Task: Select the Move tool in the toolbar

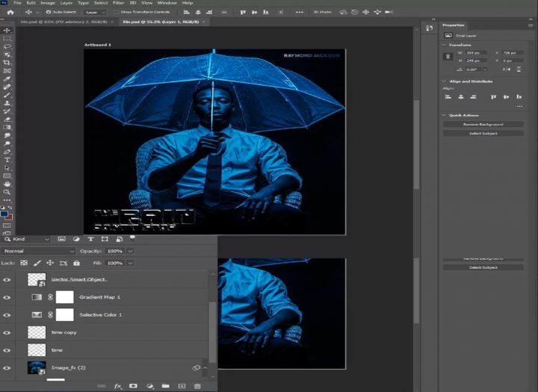Action: 7,30
